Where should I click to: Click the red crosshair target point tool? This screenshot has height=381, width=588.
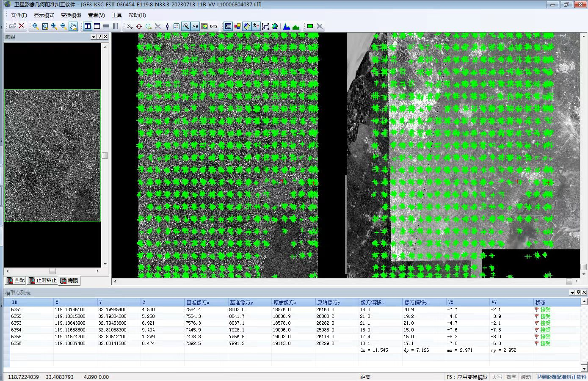coord(139,26)
